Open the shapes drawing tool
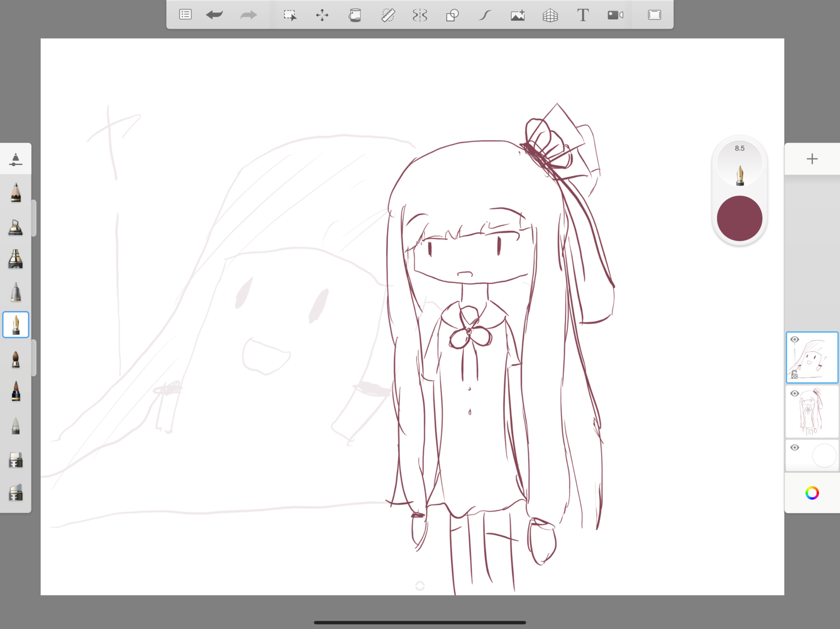 click(x=452, y=15)
